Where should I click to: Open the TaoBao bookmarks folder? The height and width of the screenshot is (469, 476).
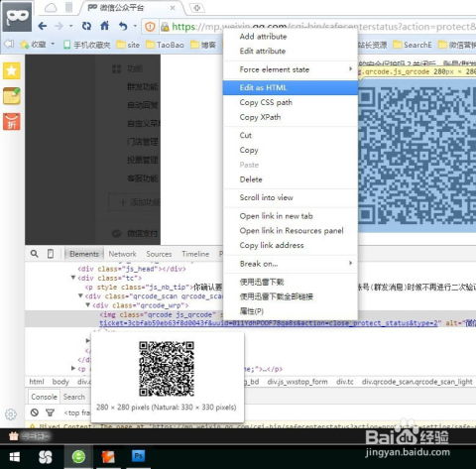tap(165, 45)
